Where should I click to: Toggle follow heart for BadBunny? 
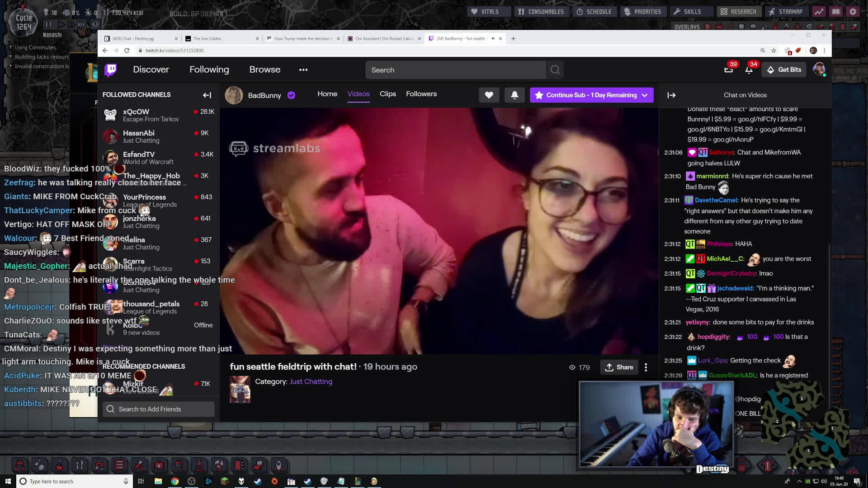[x=489, y=95]
